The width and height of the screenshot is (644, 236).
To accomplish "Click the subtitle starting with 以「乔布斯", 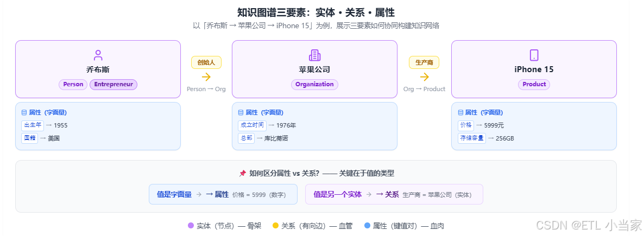I will click(316, 25).
